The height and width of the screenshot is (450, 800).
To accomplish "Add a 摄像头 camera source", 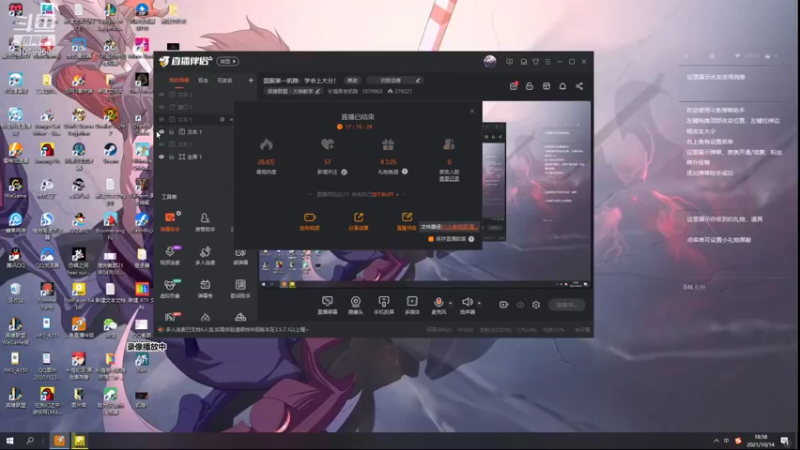I will [x=356, y=305].
